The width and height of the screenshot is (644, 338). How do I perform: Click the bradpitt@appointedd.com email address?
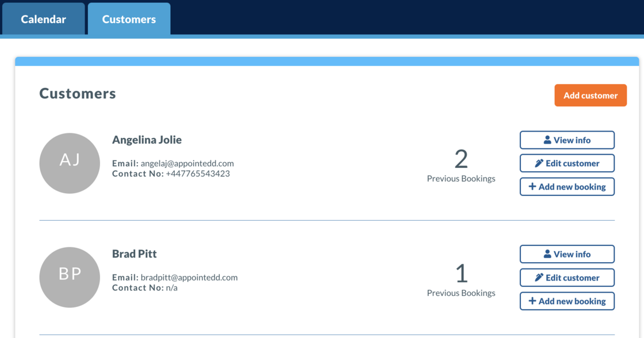click(x=189, y=277)
